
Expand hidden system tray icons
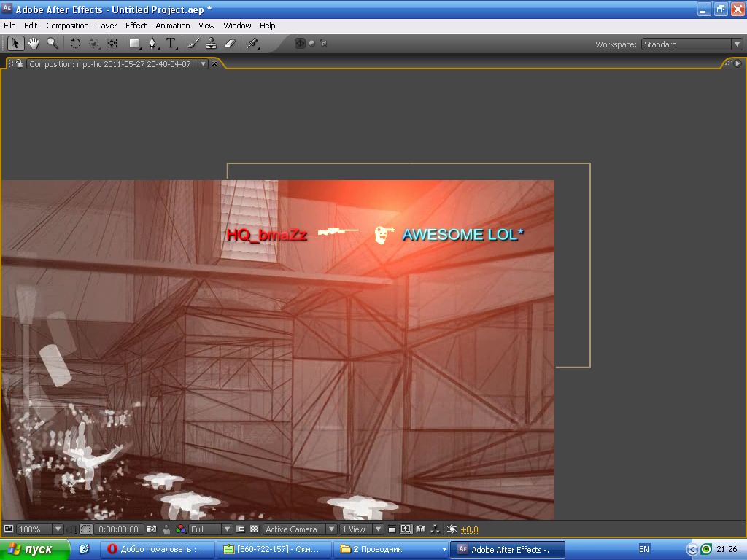click(692, 550)
